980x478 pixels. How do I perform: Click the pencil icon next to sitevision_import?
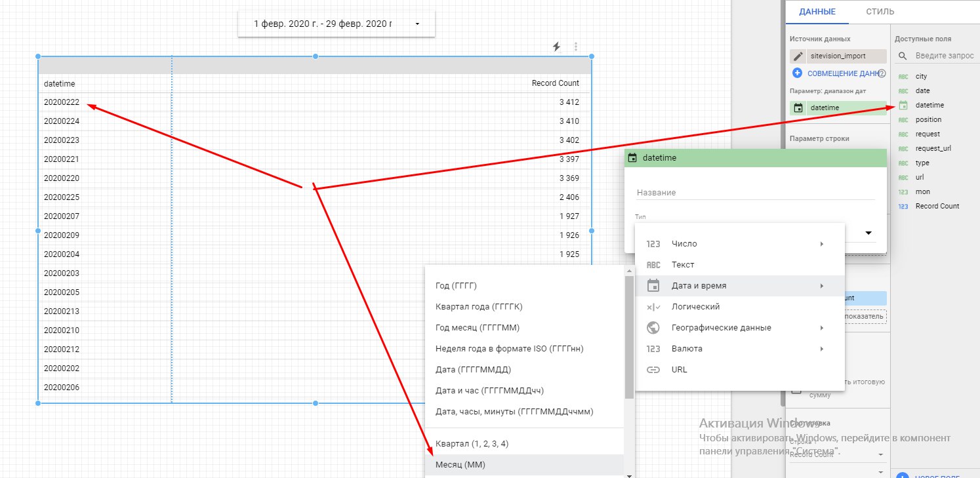tap(798, 56)
